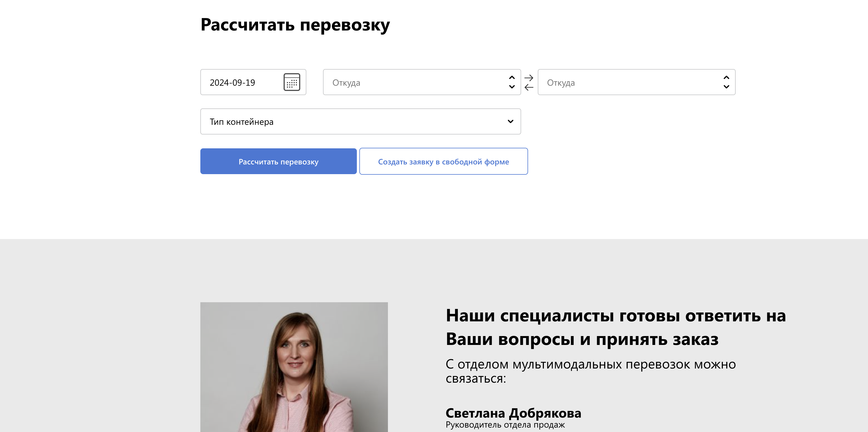The width and height of the screenshot is (868, 432).
Task: Click the photo of Светлана Добрякова
Action: coord(294,367)
